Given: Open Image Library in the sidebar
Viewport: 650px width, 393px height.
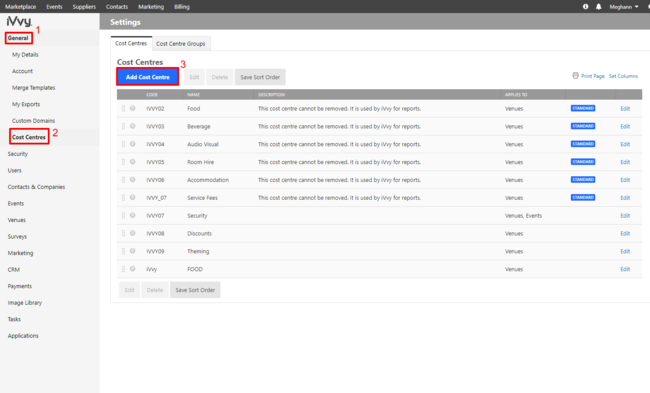Looking at the screenshot, I should (x=25, y=303).
